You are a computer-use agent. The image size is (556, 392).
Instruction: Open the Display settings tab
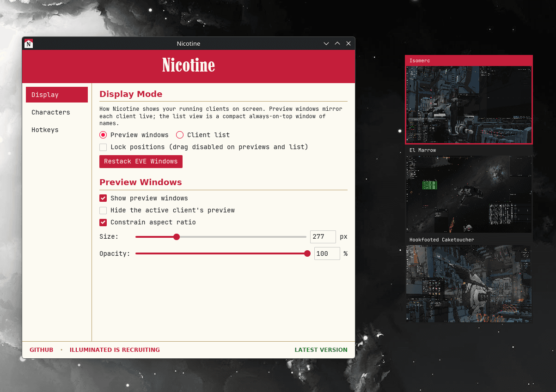(x=57, y=95)
